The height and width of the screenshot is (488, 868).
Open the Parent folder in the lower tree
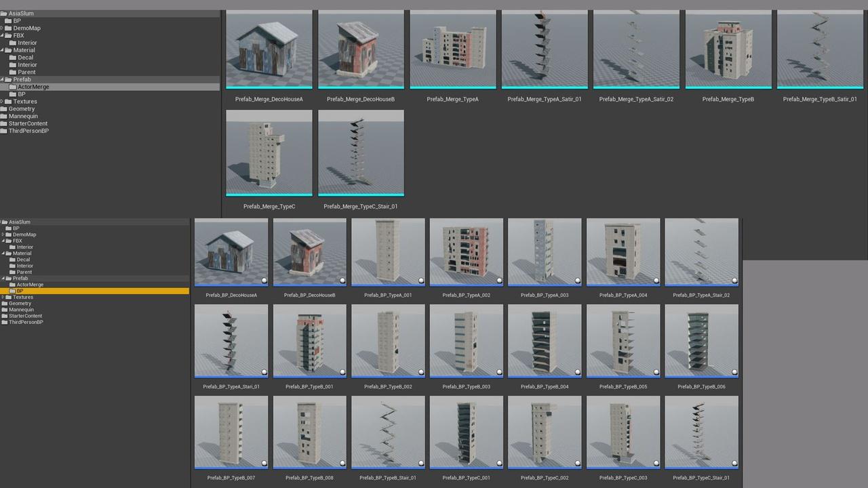pyautogui.click(x=24, y=272)
